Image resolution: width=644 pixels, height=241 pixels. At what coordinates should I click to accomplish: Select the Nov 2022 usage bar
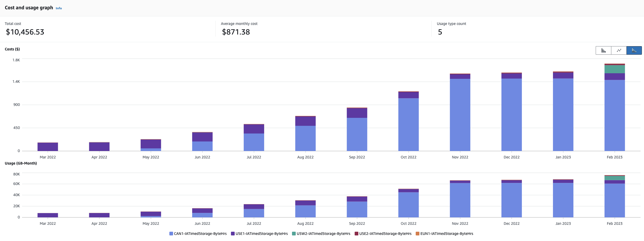tap(460, 199)
